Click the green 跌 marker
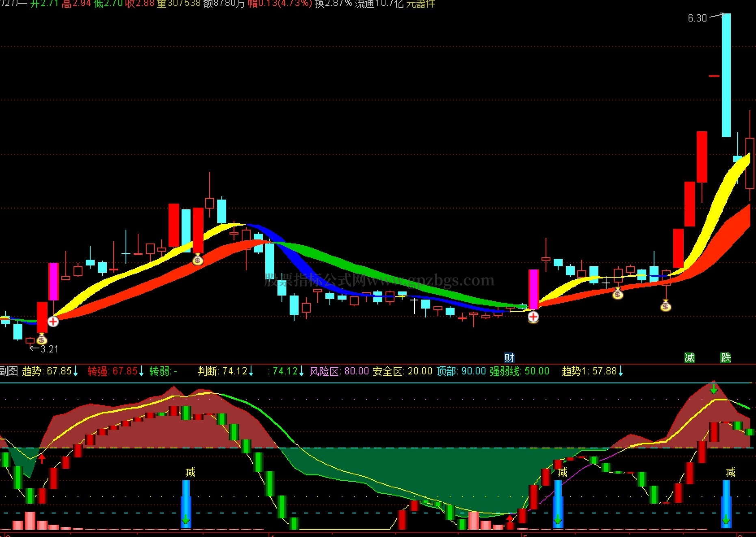 (x=726, y=358)
